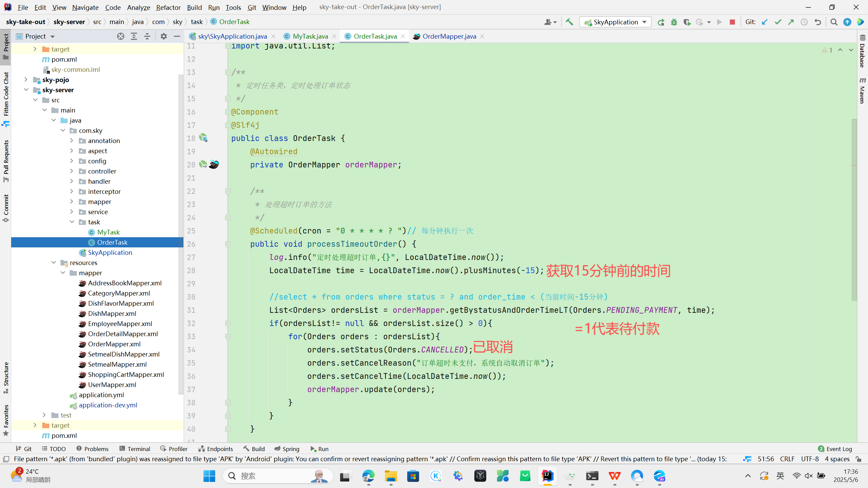Expand the sky-pojo module

(x=26, y=80)
